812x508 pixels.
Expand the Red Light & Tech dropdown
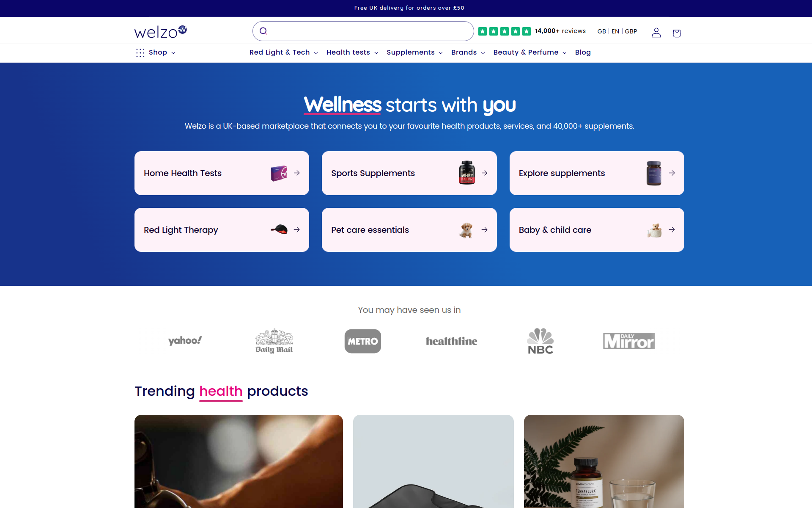coord(283,52)
